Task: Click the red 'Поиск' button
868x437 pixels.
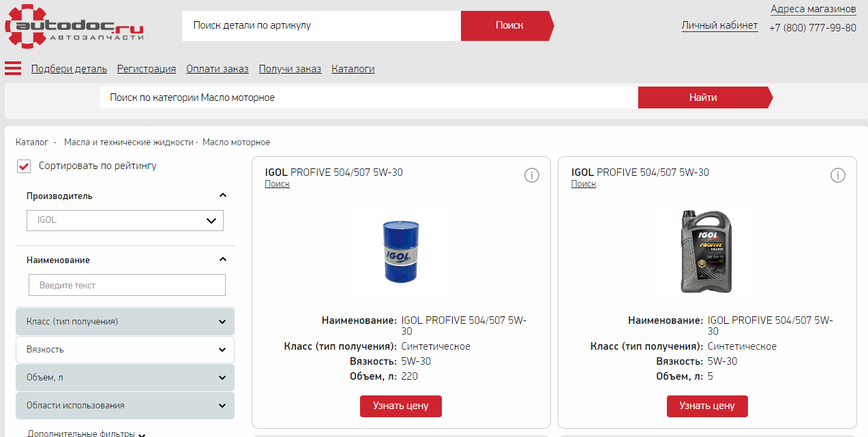Action: (x=508, y=25)
